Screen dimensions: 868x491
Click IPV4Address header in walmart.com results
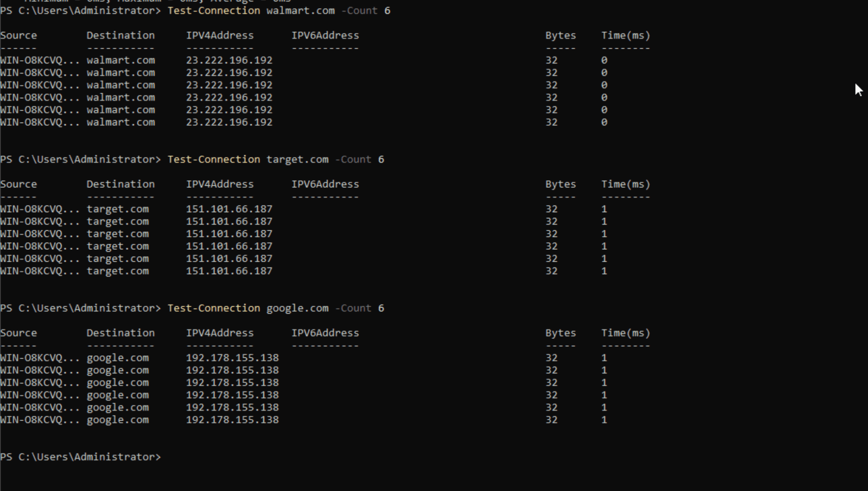[x=220, y=36]
